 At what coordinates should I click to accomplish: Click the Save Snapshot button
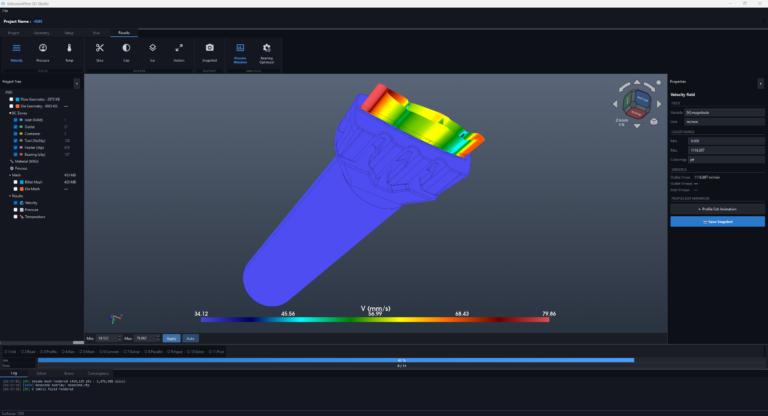click(717, 221)
